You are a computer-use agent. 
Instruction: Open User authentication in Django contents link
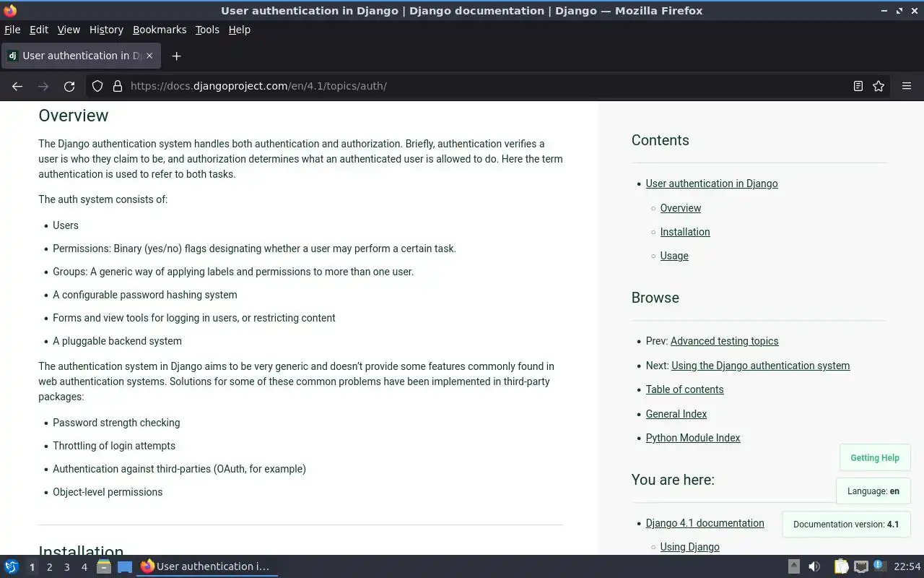pyautogui.click(x=712, y=184)
